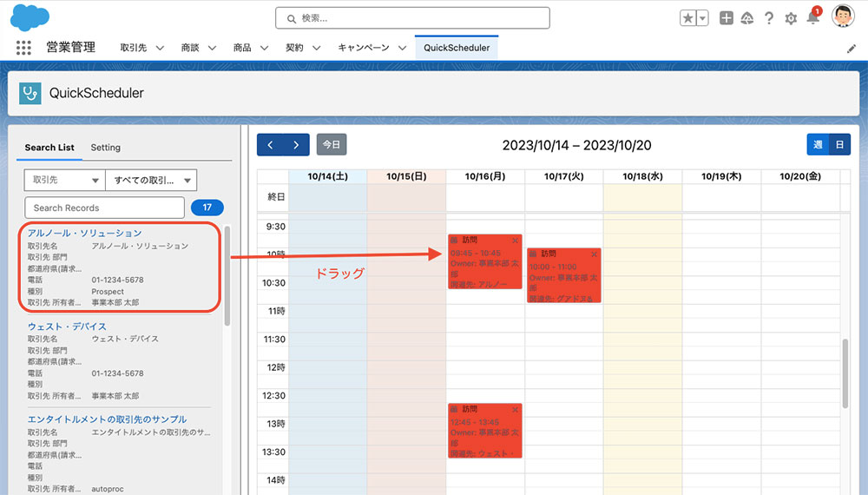The height and width of the screenshot is (495, 868).
Task: Click the Prospect type value
Action: tap(108, 291)
